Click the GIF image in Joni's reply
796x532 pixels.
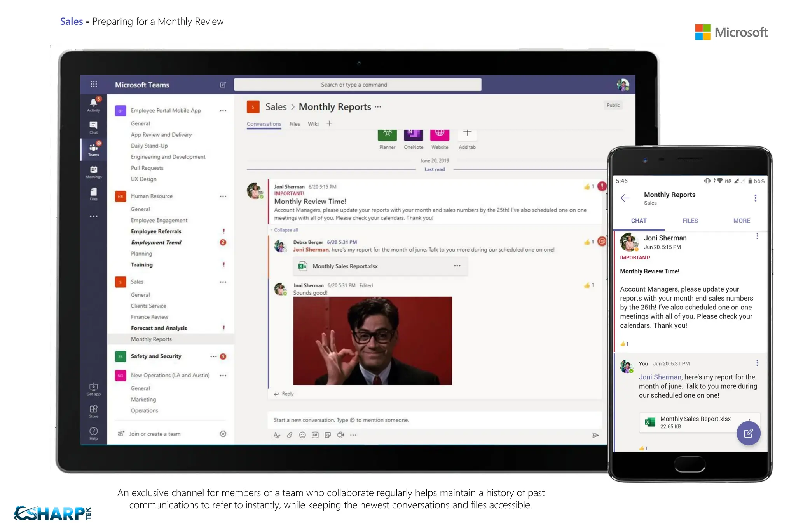click(372, 341)
